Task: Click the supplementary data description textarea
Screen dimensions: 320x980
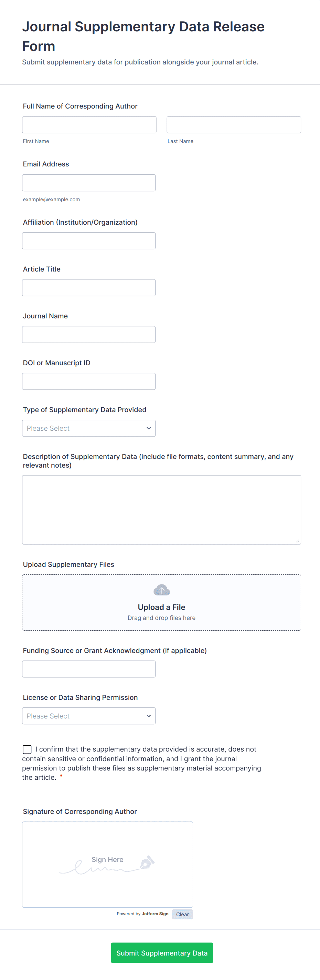Action: 161,509
